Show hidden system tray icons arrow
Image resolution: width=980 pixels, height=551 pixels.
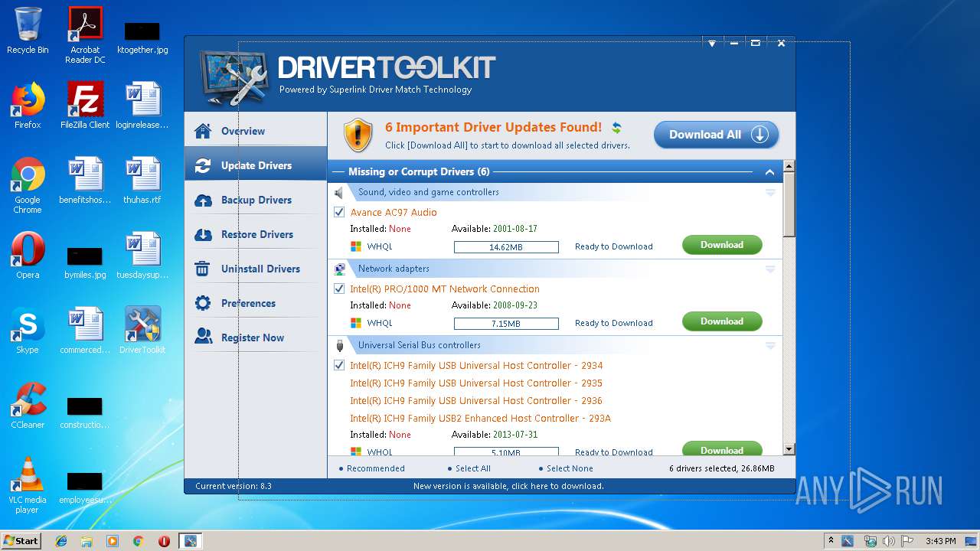(831, 541)
